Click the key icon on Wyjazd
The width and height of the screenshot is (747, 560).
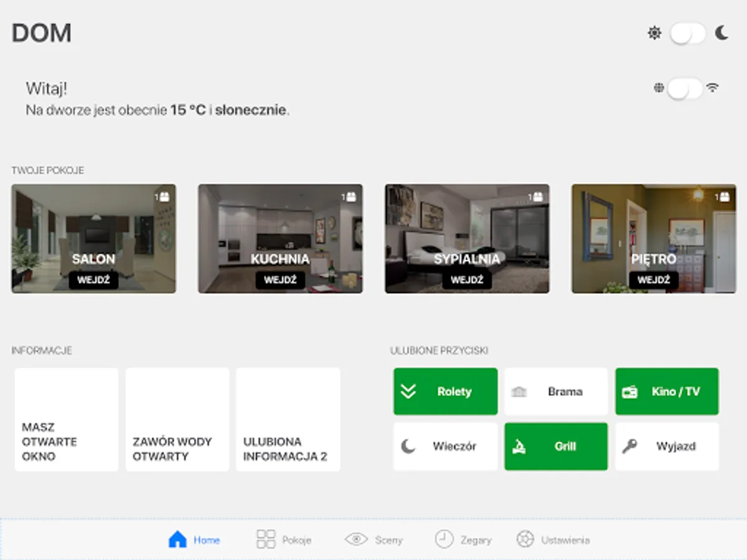pyautogui.click(x=629, y=446)
